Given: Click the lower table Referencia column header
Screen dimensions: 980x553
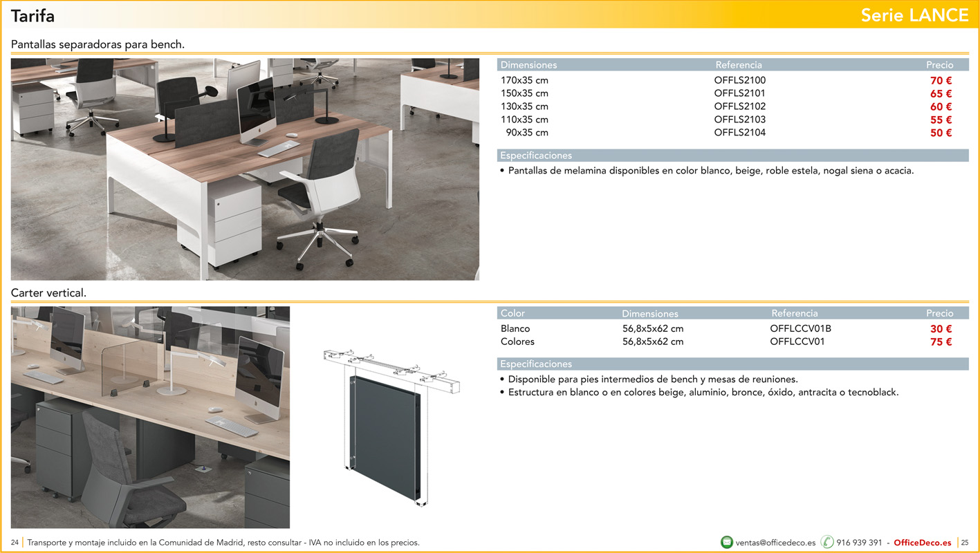Looking at the screenshot, I should (795, 313).
